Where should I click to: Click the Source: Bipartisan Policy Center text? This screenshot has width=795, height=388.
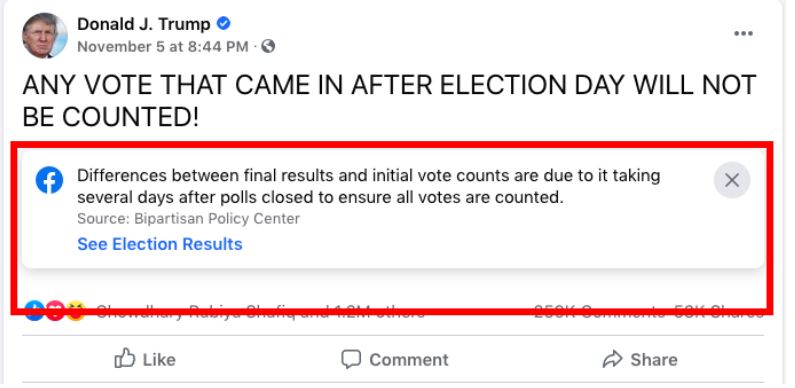[189, 219]
